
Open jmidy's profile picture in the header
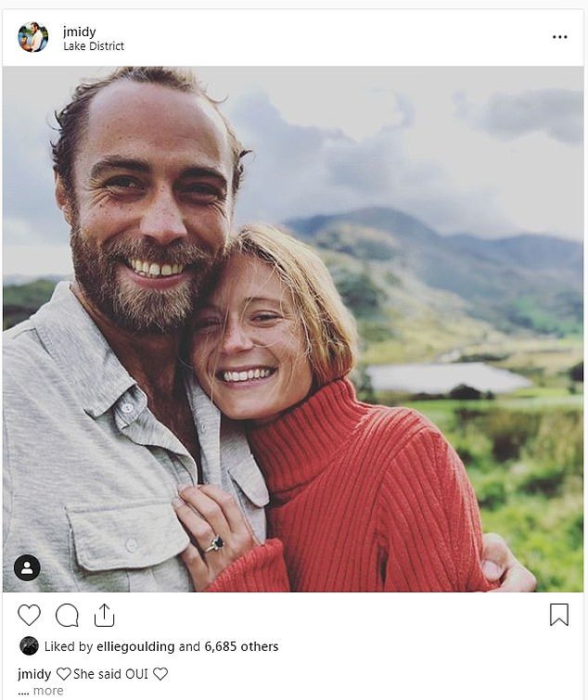tap(33, 37)
